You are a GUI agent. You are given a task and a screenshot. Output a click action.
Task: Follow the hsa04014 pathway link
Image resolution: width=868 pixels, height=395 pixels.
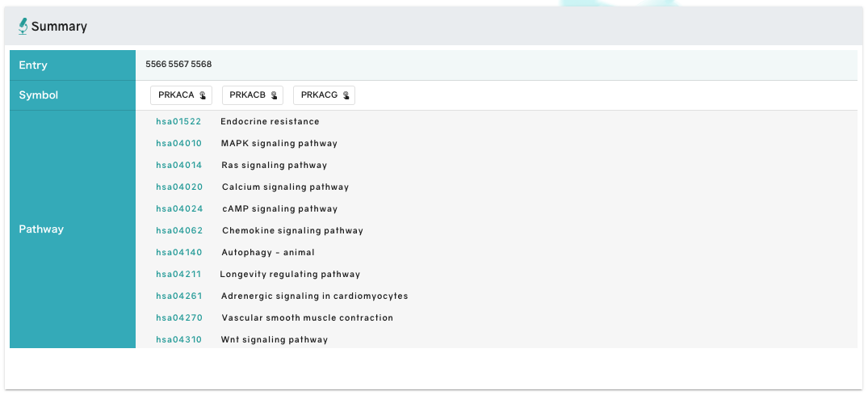pos(178,165)
